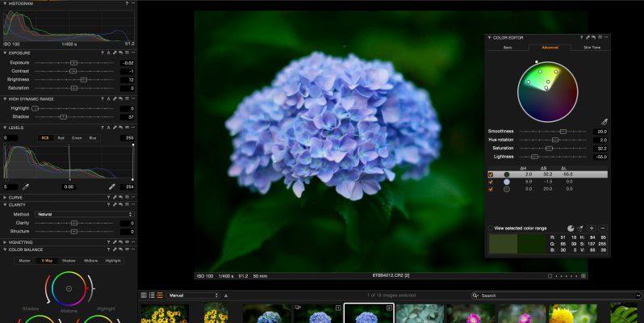Screen dimensions: 644x323
Task: Select Master tab in Color Balance
Action: point(25,261)
